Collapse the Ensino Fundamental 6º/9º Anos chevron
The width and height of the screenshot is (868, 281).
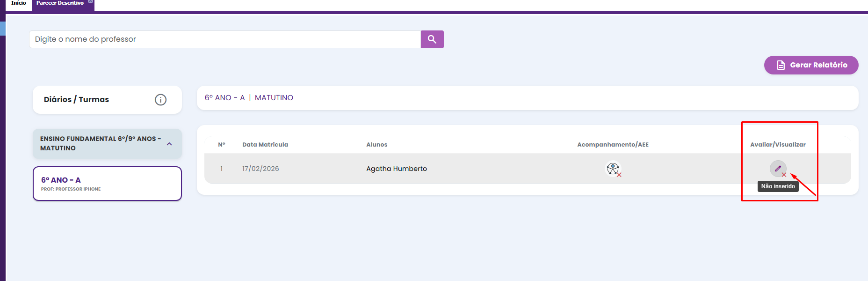tap(169, 144)
